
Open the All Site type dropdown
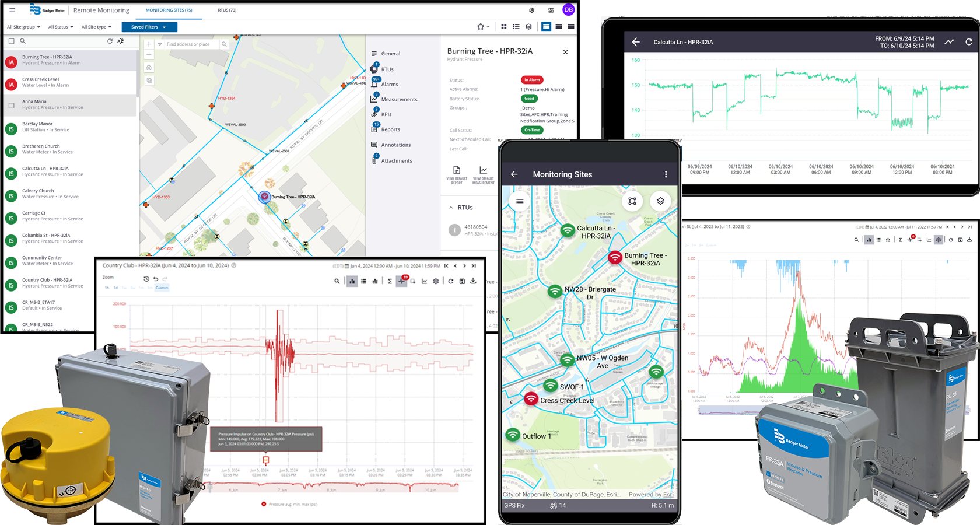click(x=96, y=27)
